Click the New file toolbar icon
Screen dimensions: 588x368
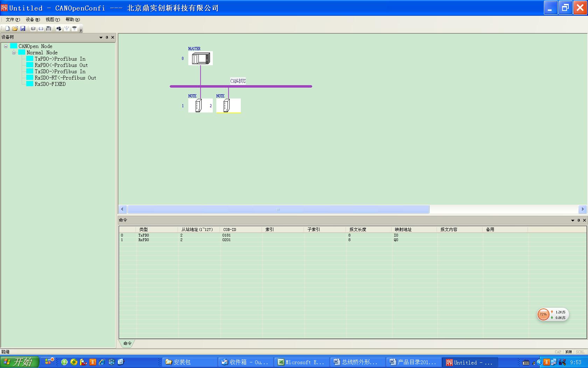click(x=7, y=28)
